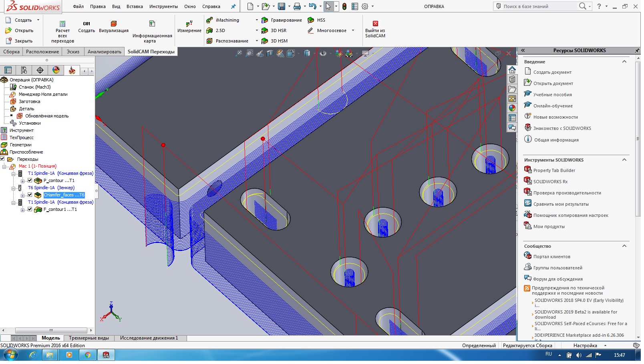
Task: Click the Internet Explorer taskbar icon
Action: [32, 355]
